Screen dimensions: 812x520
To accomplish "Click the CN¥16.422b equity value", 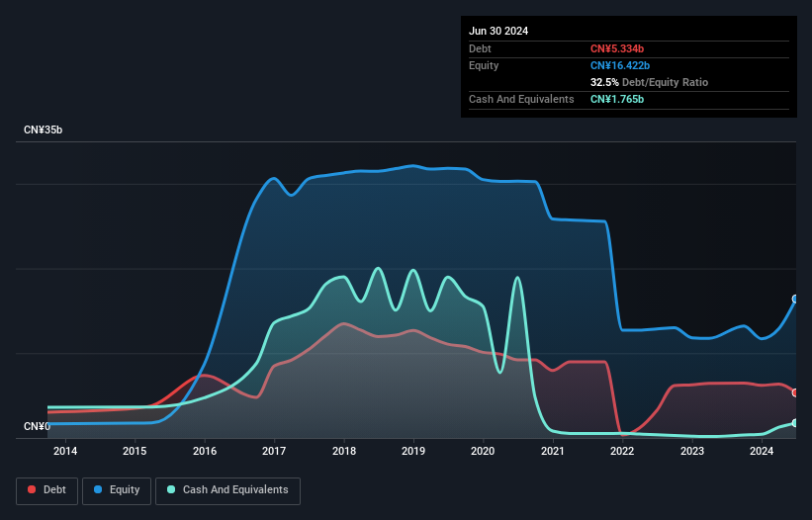I will point(620,65).
